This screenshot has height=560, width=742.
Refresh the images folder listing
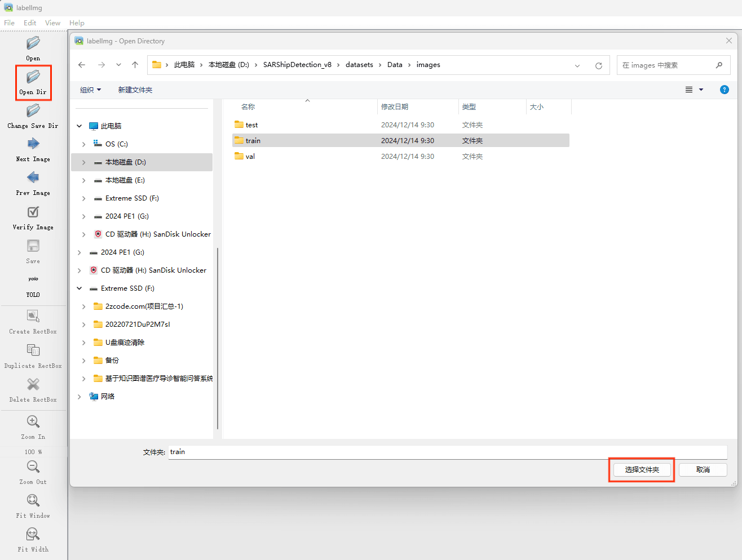(x=599, y=65)
